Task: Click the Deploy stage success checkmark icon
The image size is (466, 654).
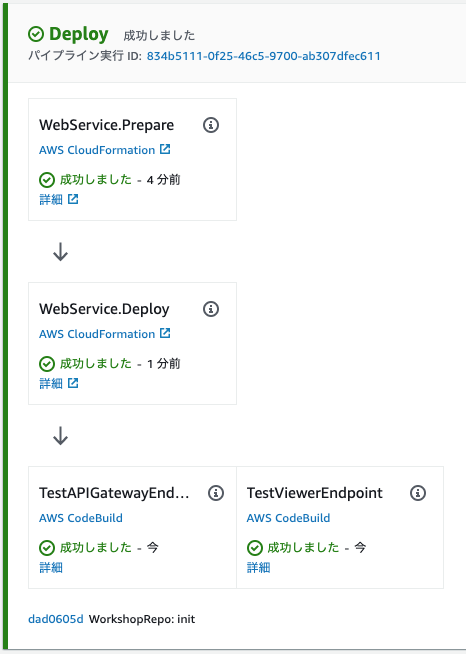Action: tap(36, 34)
